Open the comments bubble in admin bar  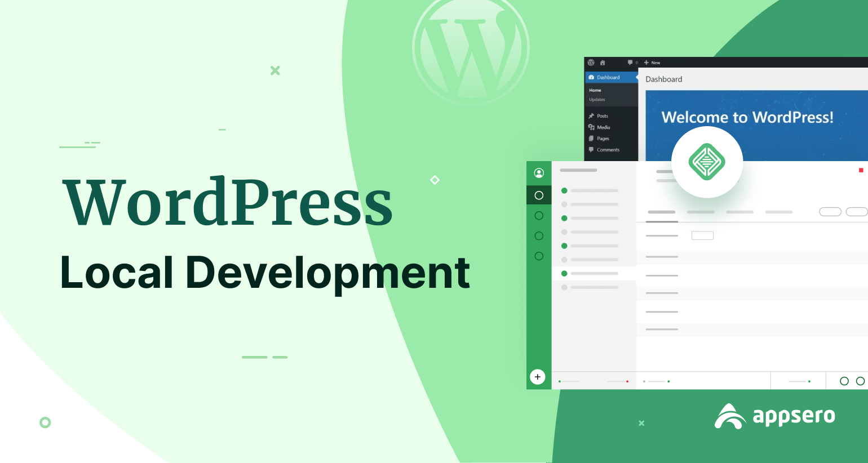click(630, 63)
